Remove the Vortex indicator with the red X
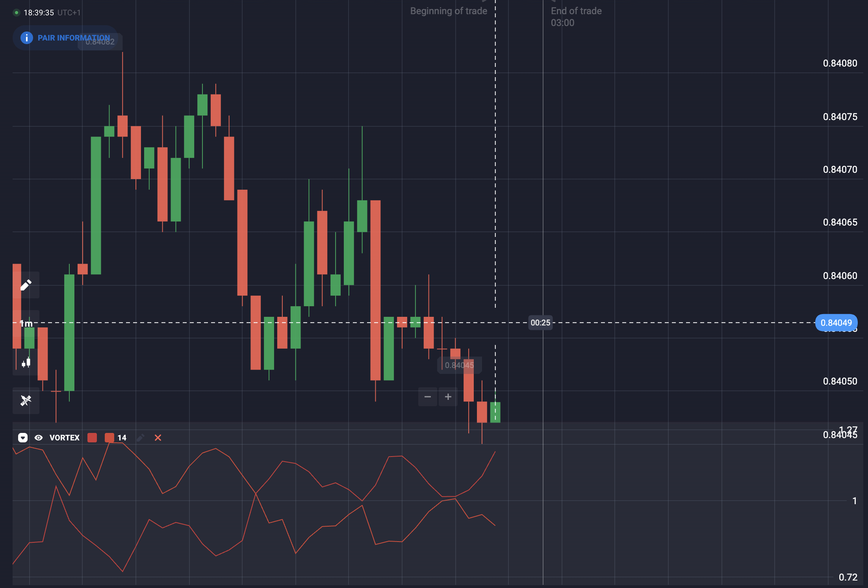This screenshot has height=588, width=868. (158, 438)
